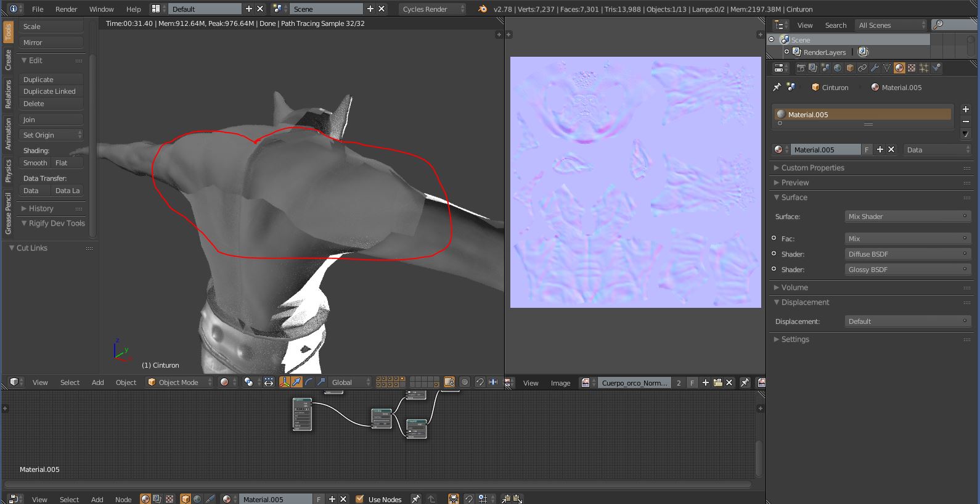Screen dimensions: 980x504
Task: Select the translate manipulator arrow icon
Action: coord(296,382)
